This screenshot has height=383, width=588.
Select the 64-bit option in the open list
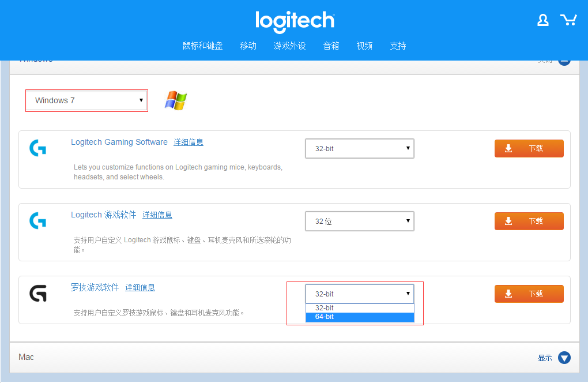coord(360,317)
